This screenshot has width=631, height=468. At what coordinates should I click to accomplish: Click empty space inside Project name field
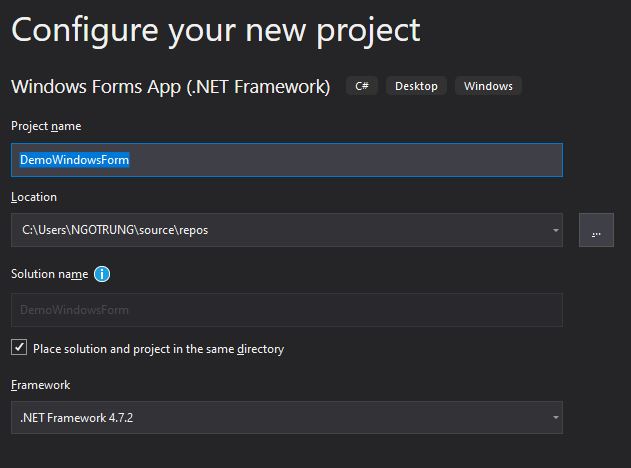click(350, 160)
